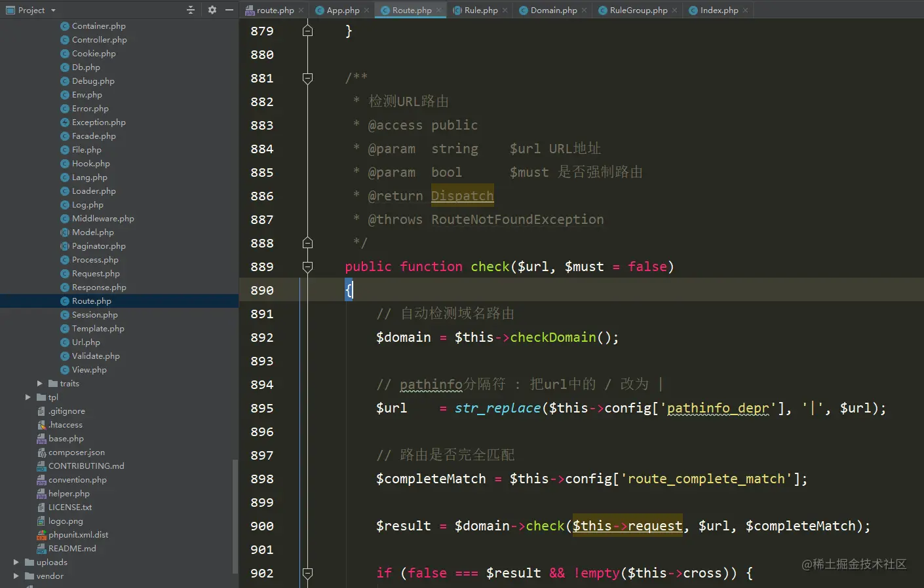The height and width of the screenshot is (588, 924).
Task: Click the Facade.php class icon
Action: [x=65, y=136]
